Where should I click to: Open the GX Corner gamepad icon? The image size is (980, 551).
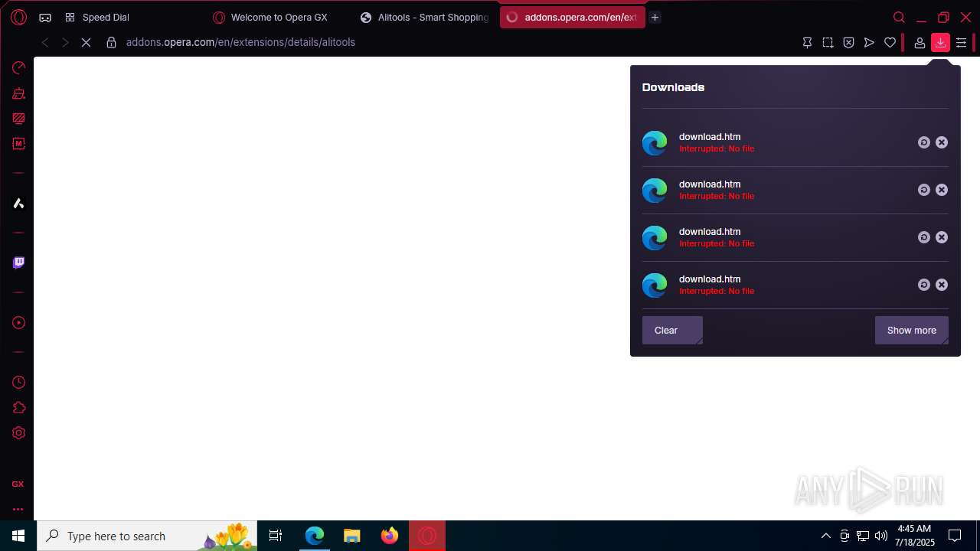(45, 18)
